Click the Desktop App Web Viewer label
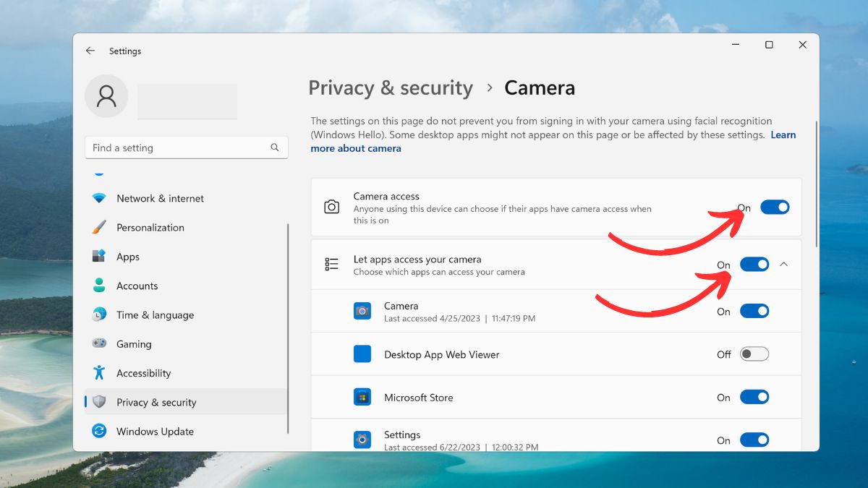868x488 pixels. [x=442, y=354]
